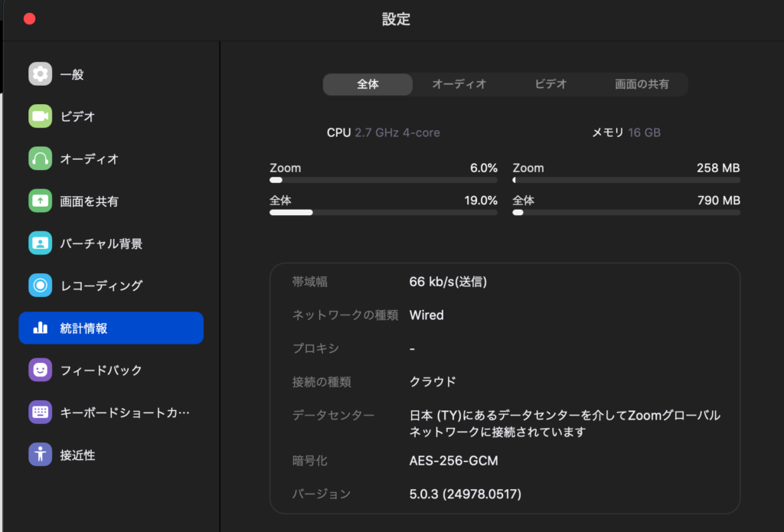784x532 pixels.
Task: Open the レコーディング settings section
Action: click(111, 285)
